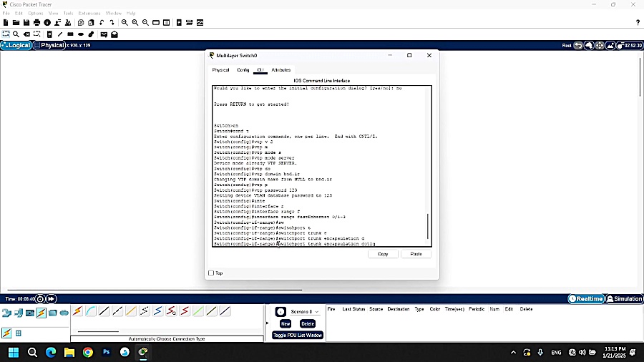Click the Zoom In magnifier icon

(125, 23)
